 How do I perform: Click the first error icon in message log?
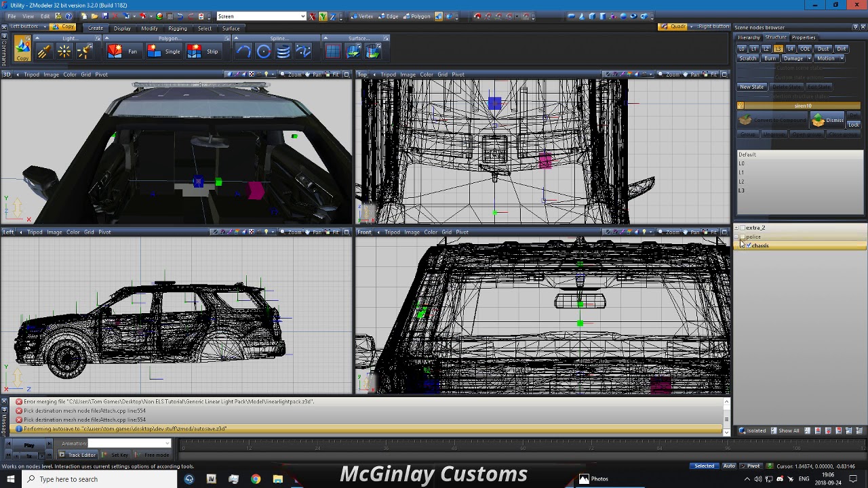point(19,402)
